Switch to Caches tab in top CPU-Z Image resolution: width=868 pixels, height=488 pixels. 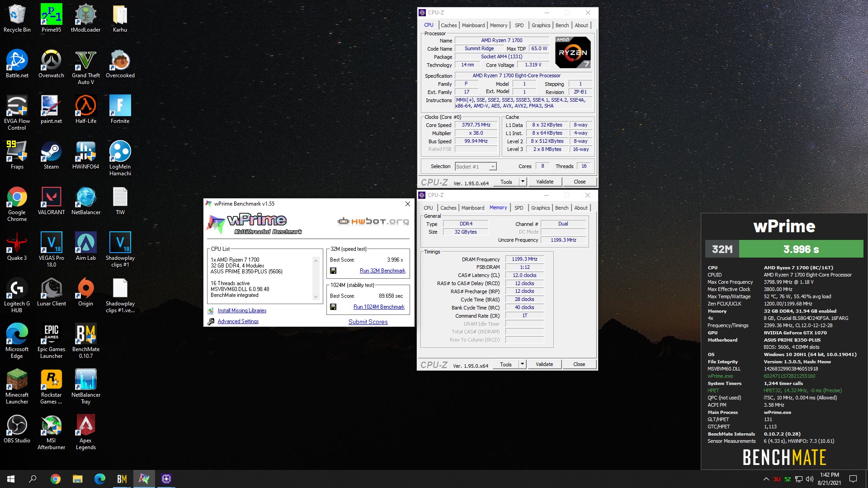pyautogui.click(x=448, y=25)
